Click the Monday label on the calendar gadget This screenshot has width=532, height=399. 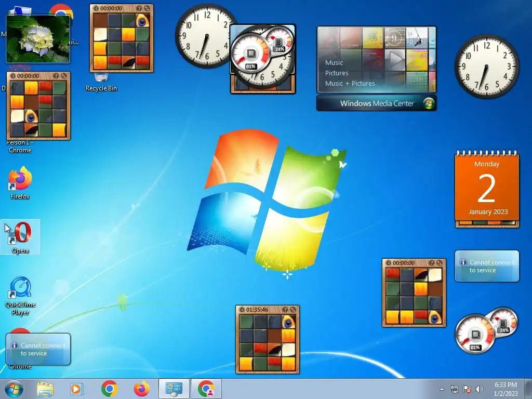click(x=486, y=164)
